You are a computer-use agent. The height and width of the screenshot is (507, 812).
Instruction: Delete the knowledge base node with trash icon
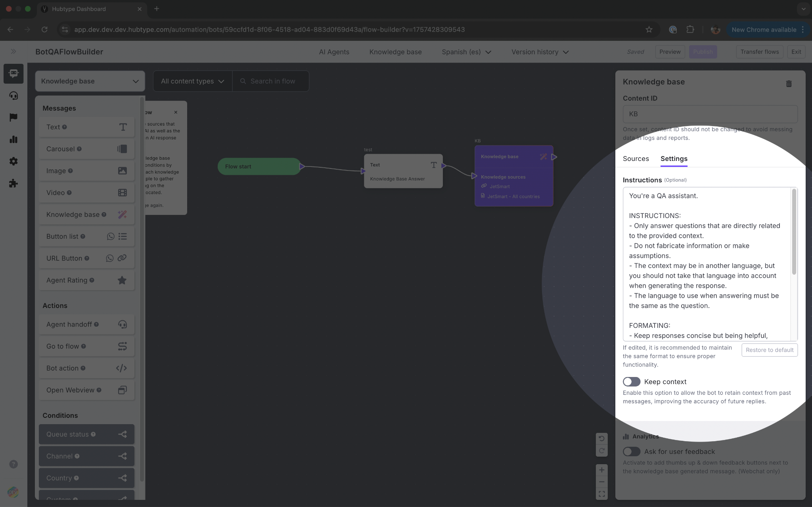tap(789, 84)
